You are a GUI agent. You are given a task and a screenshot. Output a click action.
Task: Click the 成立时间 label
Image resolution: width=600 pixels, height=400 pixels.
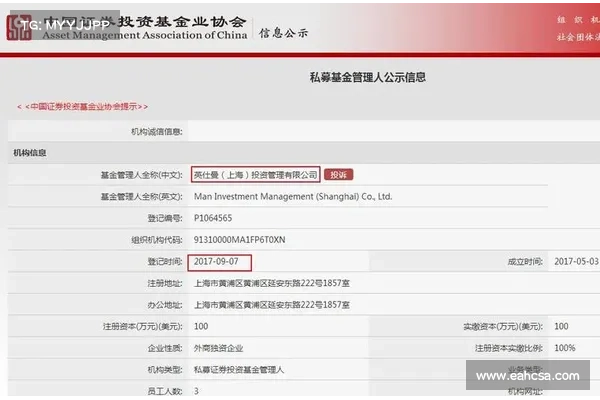tap(525, 261)
